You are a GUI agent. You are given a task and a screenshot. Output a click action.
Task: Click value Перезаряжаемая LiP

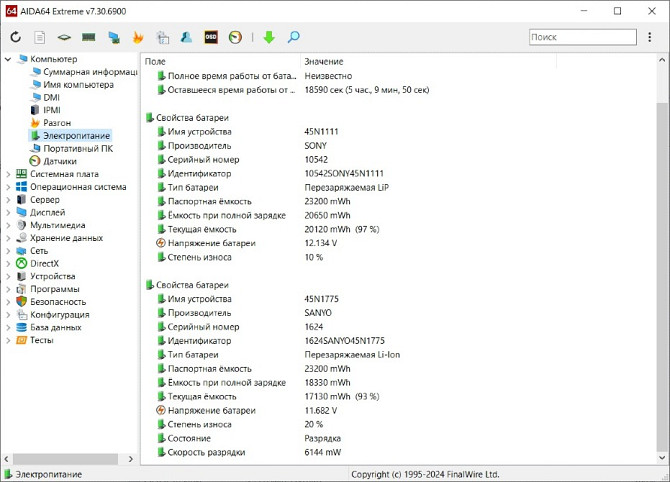point(347,187)
